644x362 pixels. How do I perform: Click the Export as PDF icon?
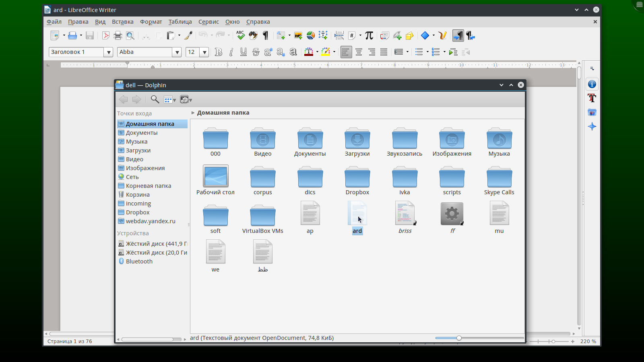pos(105,36)
